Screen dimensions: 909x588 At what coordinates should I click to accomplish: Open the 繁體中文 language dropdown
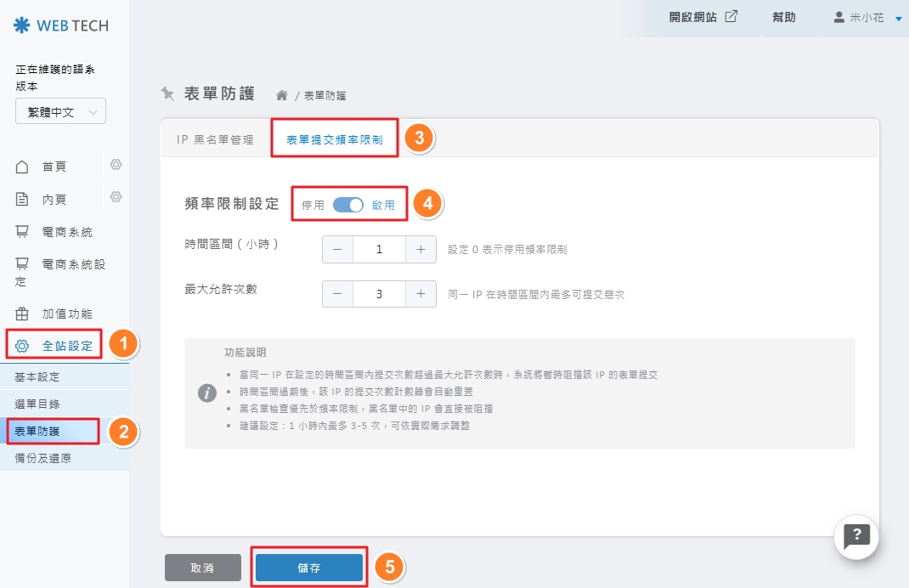click(x=60, y=112)
